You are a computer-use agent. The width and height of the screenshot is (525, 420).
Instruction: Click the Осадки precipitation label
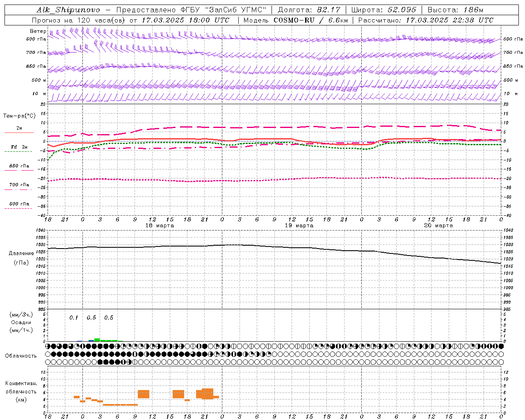[x=21, y=322]
